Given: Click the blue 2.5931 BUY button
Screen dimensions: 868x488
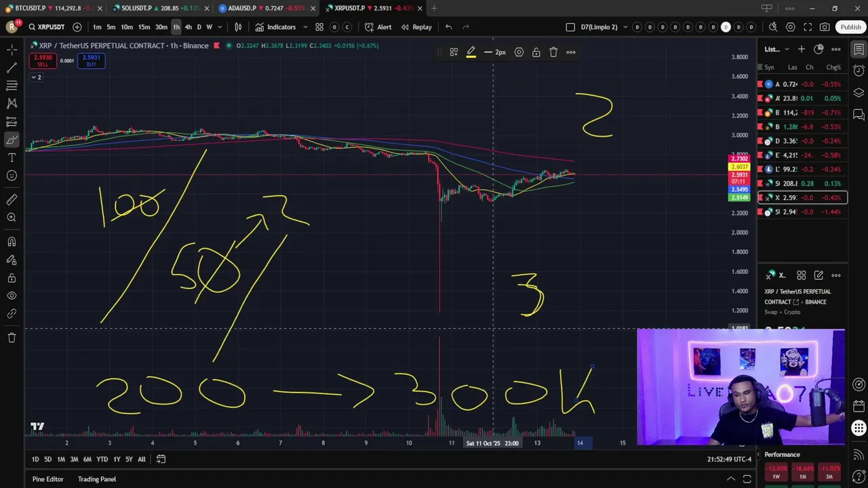Looking at the screenshot, I should pyautogui.click(x=92, y=61).
